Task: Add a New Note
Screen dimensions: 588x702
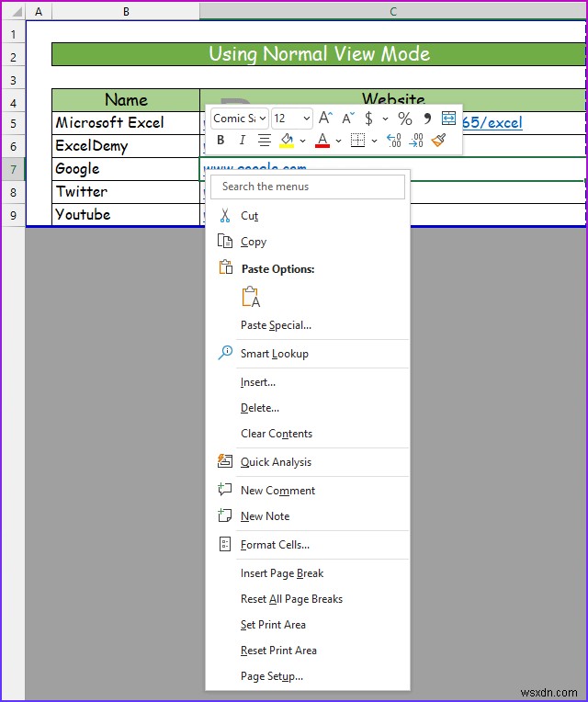Action: point(308,516)
